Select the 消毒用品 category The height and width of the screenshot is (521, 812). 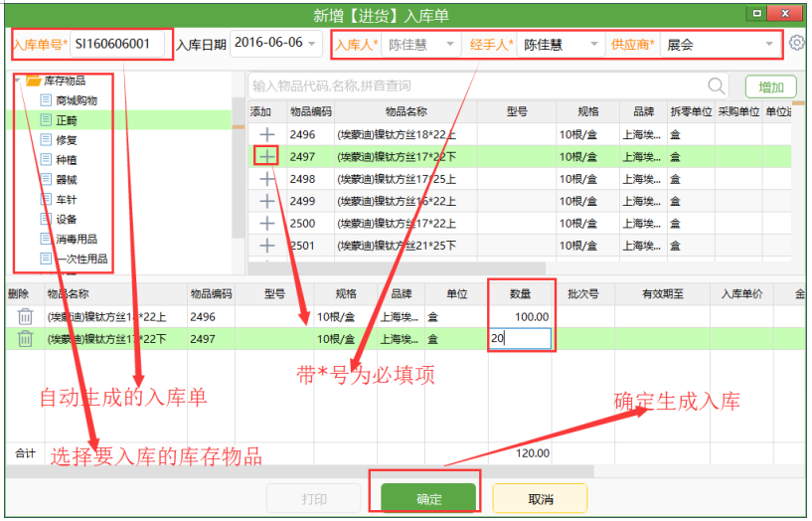click(x=77, y=239)
